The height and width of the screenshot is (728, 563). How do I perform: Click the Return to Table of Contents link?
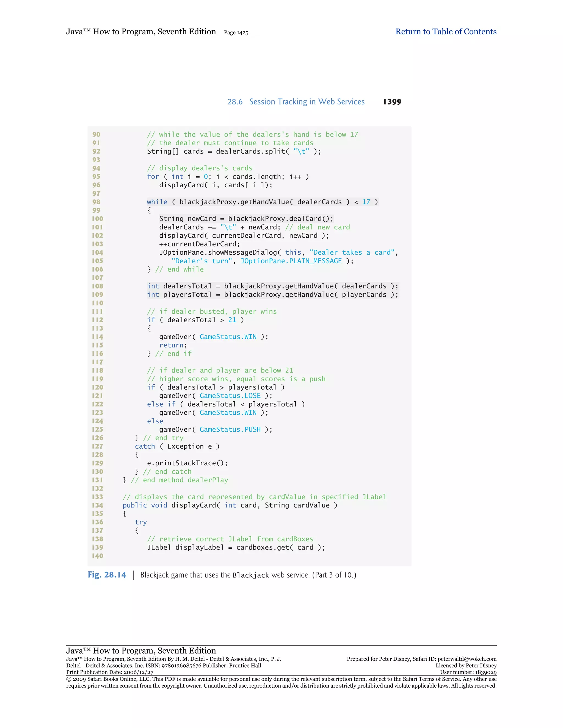pos(446,32)
